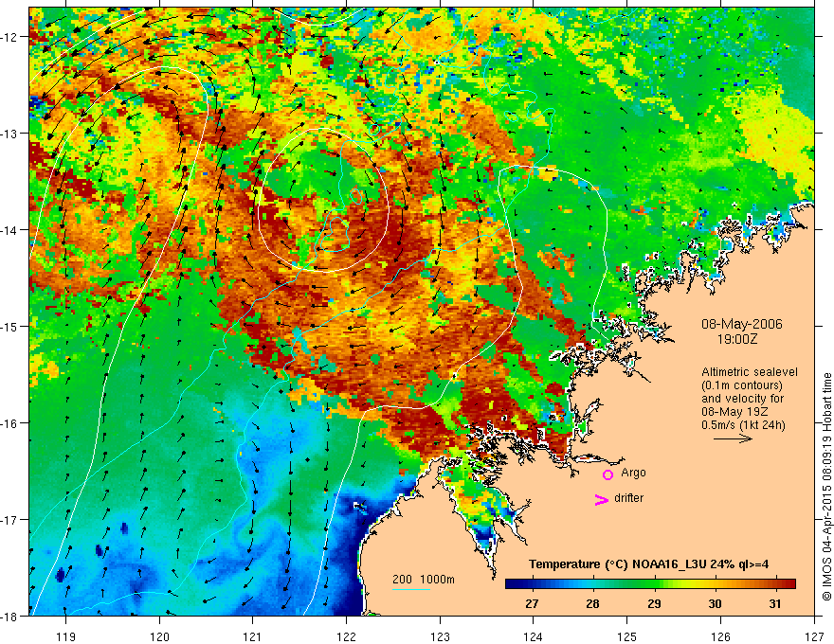Screen dimensions: 834x644
Task: Click the '127' longitude axis label
Action: click(814, 636)
